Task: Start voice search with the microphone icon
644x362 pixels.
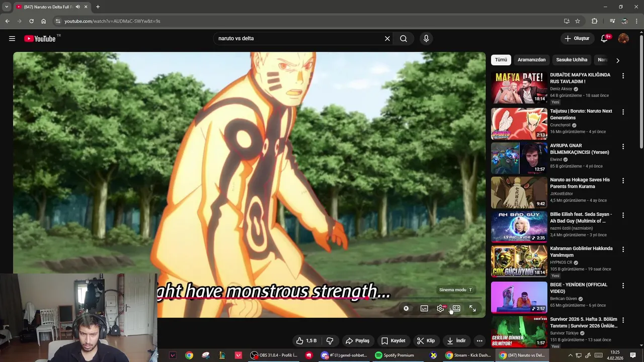Action: coord(426,39)
